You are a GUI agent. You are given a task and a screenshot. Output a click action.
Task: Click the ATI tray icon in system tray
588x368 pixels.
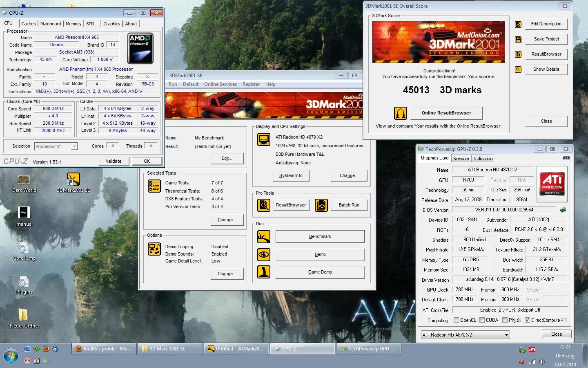click(x=532, y=350)
